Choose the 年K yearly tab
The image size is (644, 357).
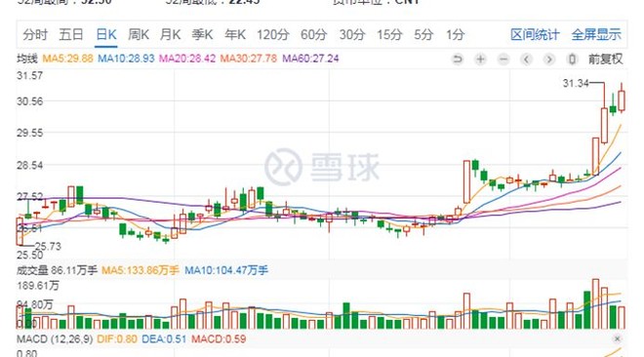tap(235, 34)
